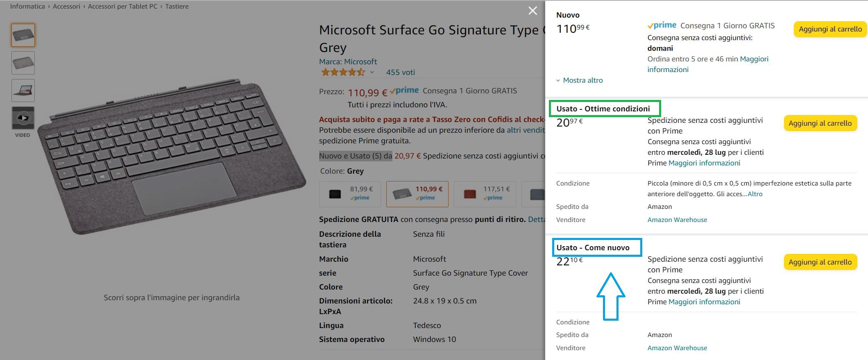
Task: Add used Ottime condizioni item to cart
Action: (x=820, y=123)
